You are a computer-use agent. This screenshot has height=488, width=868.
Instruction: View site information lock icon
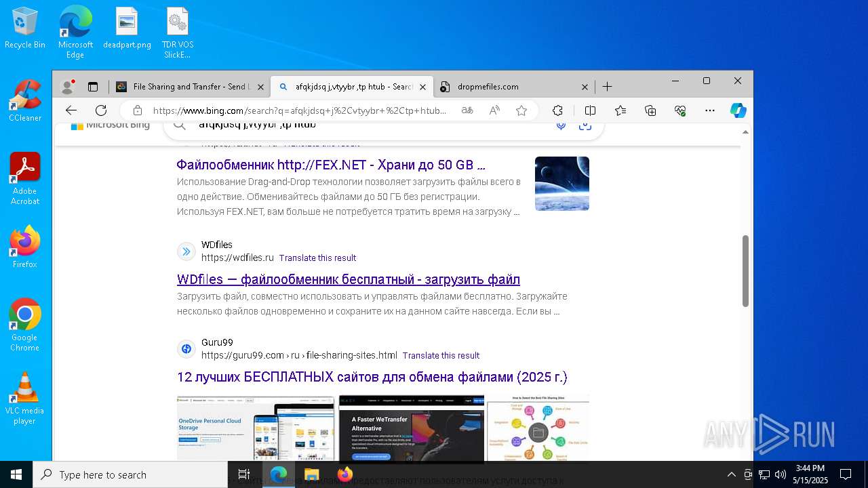click(x=138, y=110)
